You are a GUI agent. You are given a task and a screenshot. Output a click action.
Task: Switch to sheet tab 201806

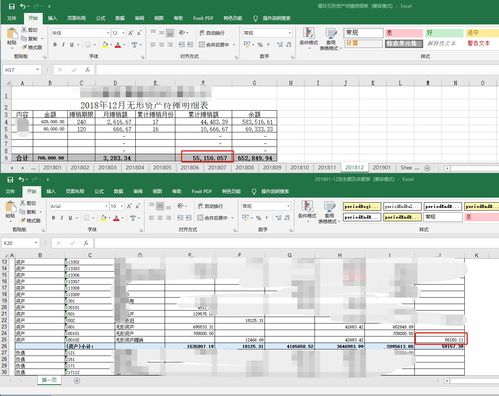click(190, 168)
